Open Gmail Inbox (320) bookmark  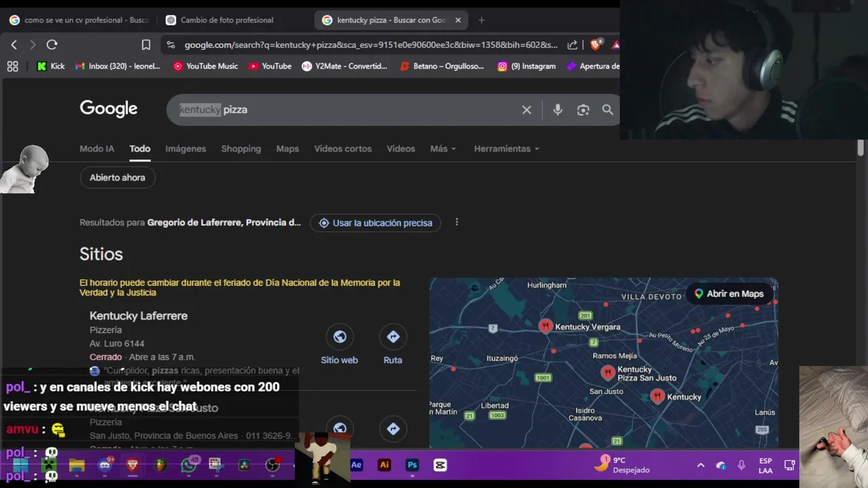(x=118, y=66)
